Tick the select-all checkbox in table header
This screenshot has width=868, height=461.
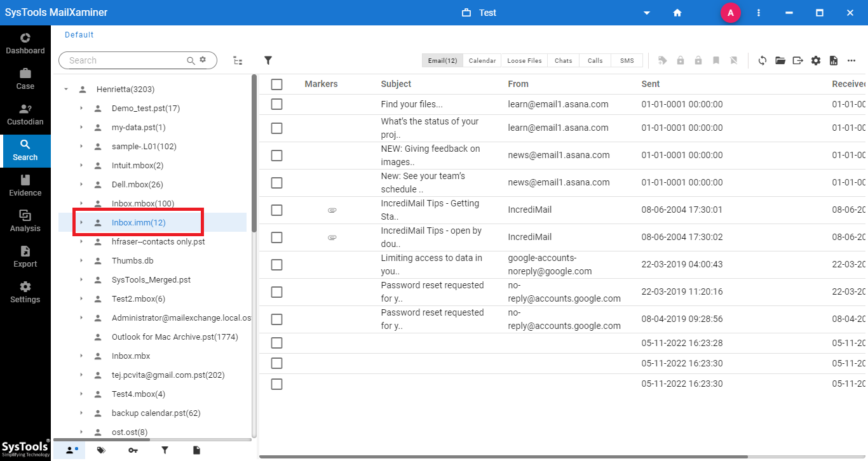276,84
